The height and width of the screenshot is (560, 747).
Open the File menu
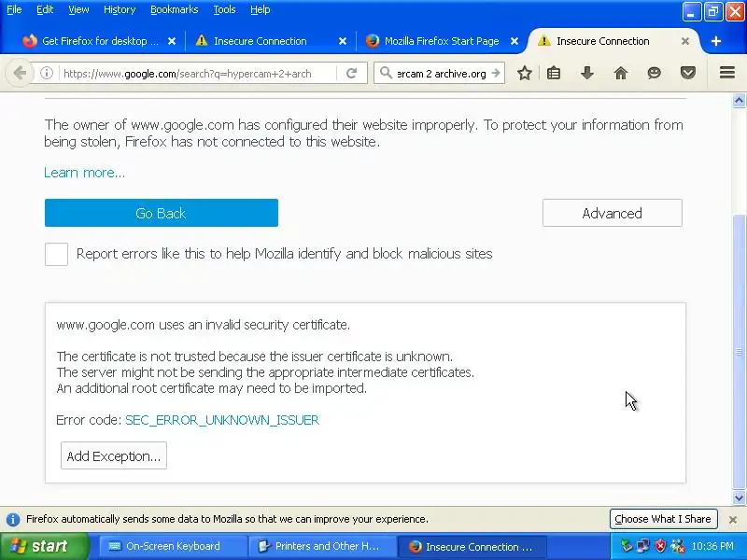click(14, 9)
